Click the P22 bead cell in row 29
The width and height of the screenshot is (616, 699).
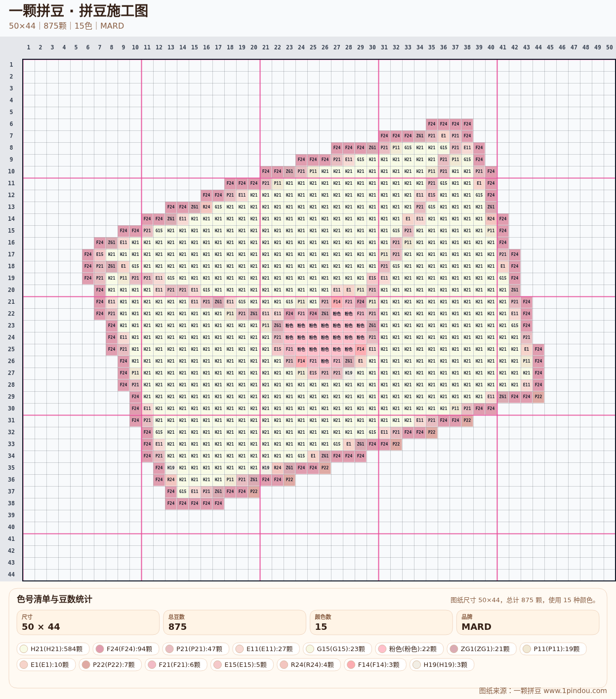click(x=538, y=397)
